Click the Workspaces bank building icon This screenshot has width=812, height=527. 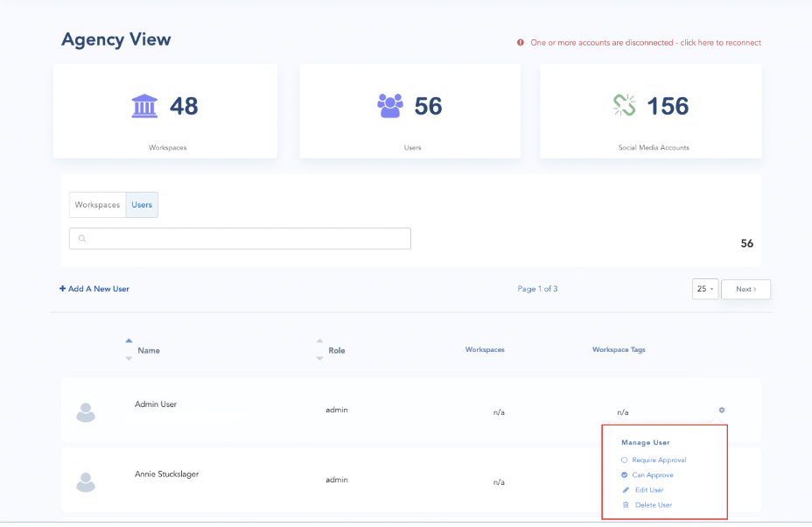(x=145, y=106)
